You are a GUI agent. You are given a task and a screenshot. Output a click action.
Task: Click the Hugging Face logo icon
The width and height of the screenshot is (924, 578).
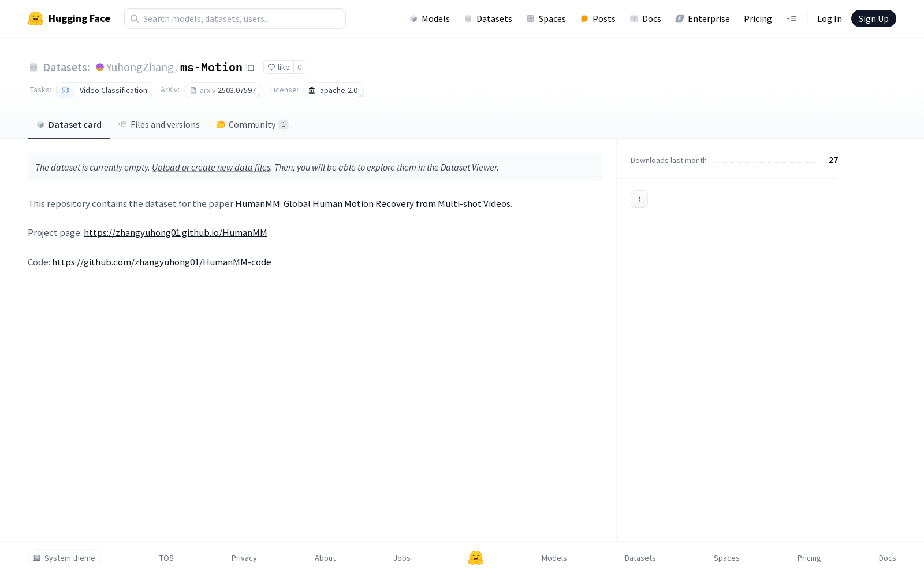(36, 18)
